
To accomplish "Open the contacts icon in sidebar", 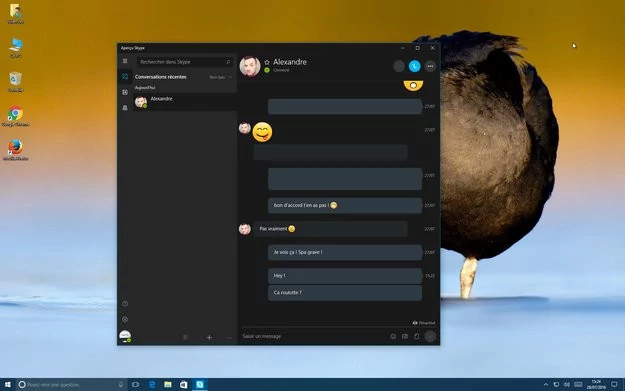I will coord(125,92).
